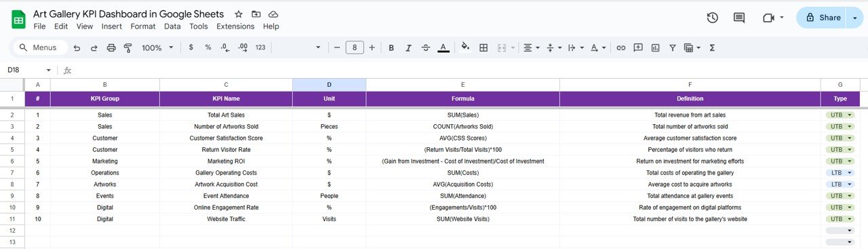Check the cloud save status icon

tap(273, 14)
